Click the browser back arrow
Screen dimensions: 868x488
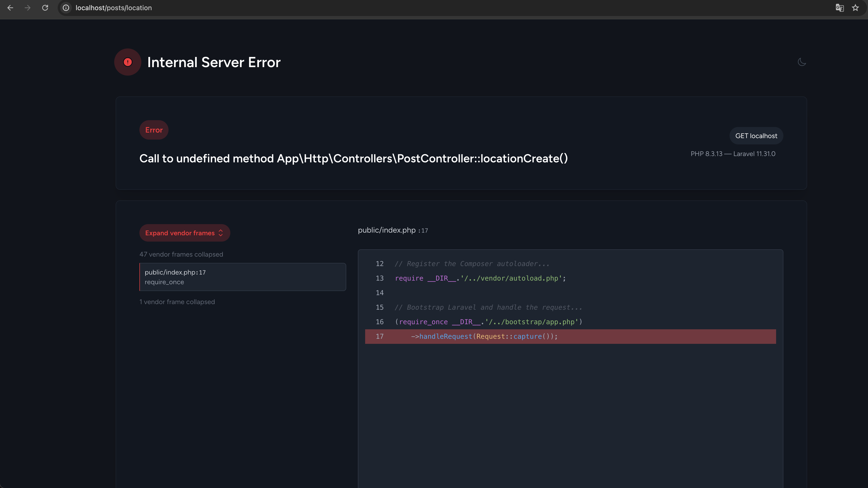pos(10,8)
